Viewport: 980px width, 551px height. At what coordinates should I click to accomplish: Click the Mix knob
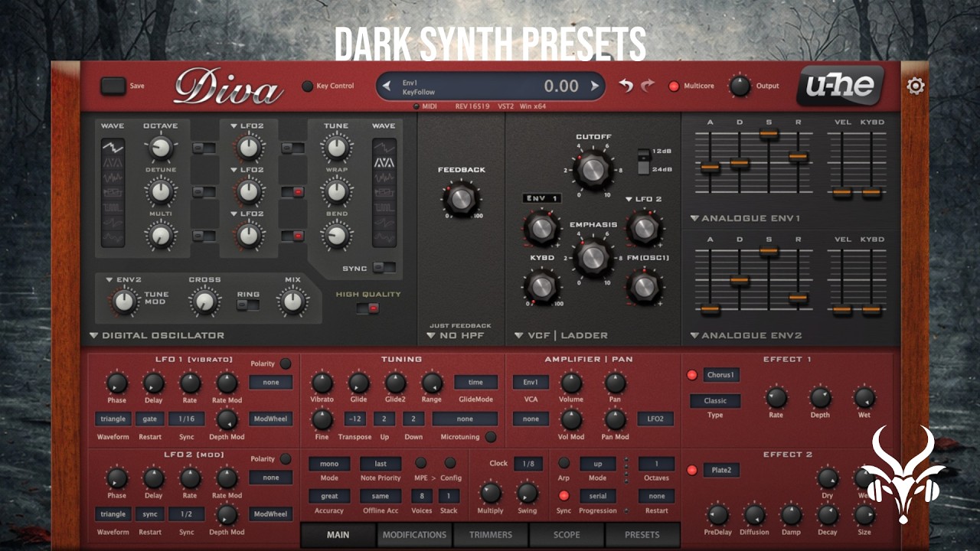(292, 303)
